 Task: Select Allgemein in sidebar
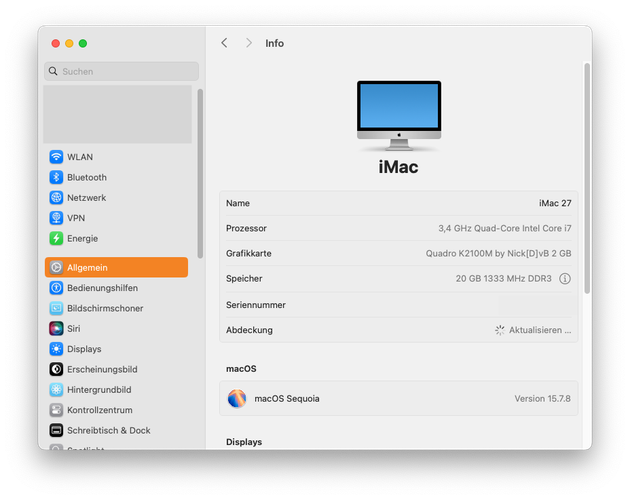pos(117,267)
